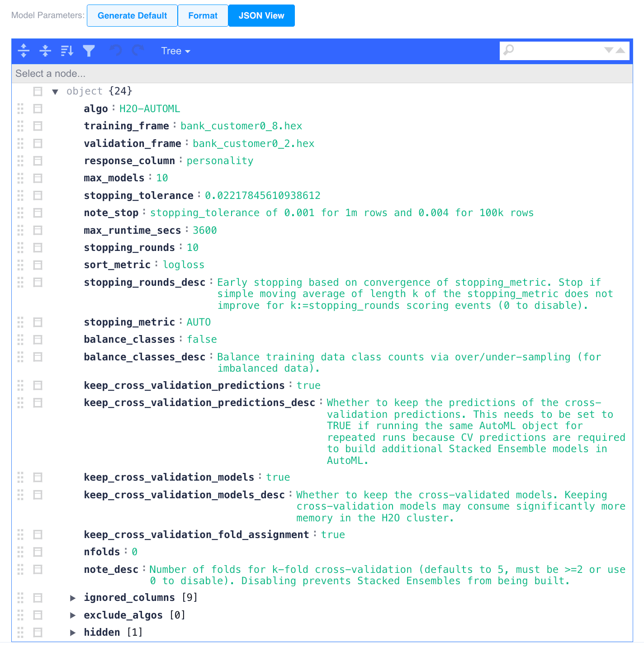Click the undo arrow icon
The height and width of the screenshot is (652, 644).
[x=116, y=51]
